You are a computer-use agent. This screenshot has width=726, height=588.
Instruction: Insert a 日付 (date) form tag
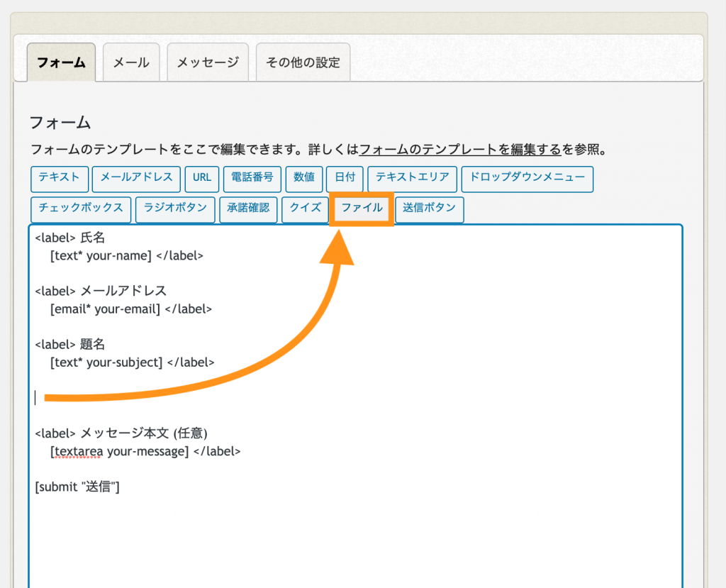(x=345, y=179)
